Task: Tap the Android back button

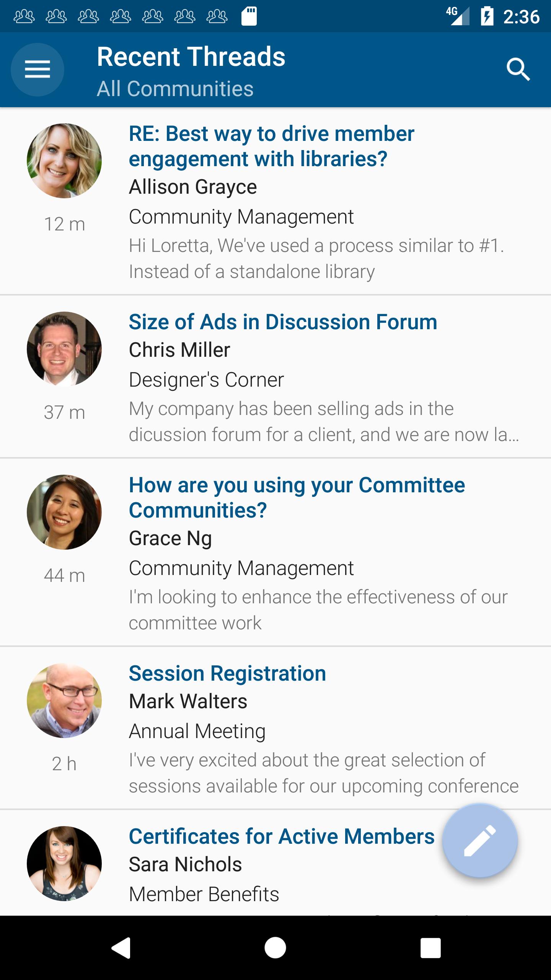Action: [121, 948]
